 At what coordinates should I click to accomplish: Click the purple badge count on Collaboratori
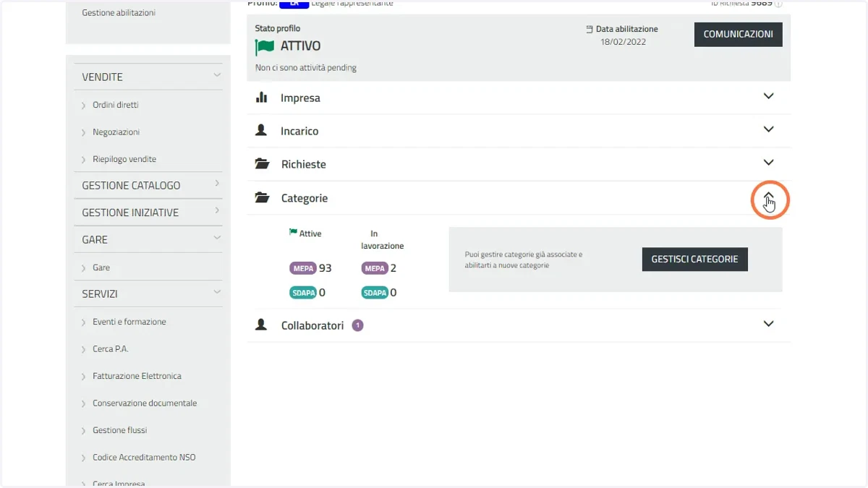(x=357, y=325)
